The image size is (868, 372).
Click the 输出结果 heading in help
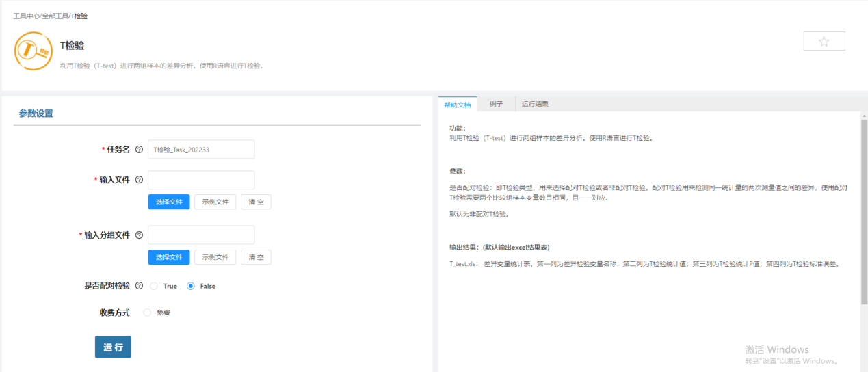(499, 248)
